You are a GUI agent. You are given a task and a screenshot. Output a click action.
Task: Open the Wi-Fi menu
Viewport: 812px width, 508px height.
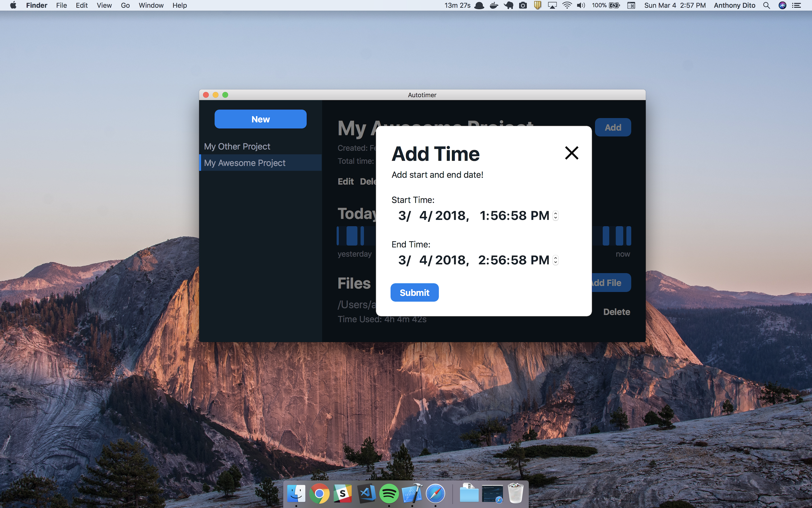567,5
